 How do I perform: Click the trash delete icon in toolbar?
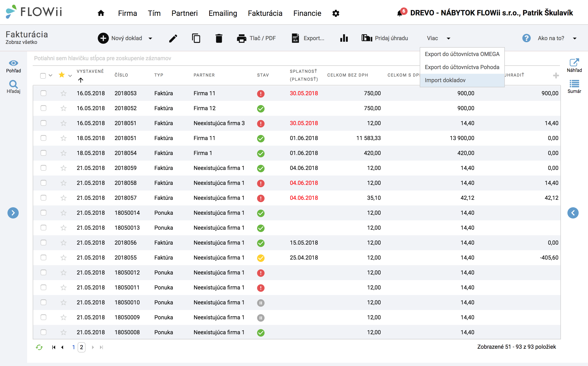(219, 38)
